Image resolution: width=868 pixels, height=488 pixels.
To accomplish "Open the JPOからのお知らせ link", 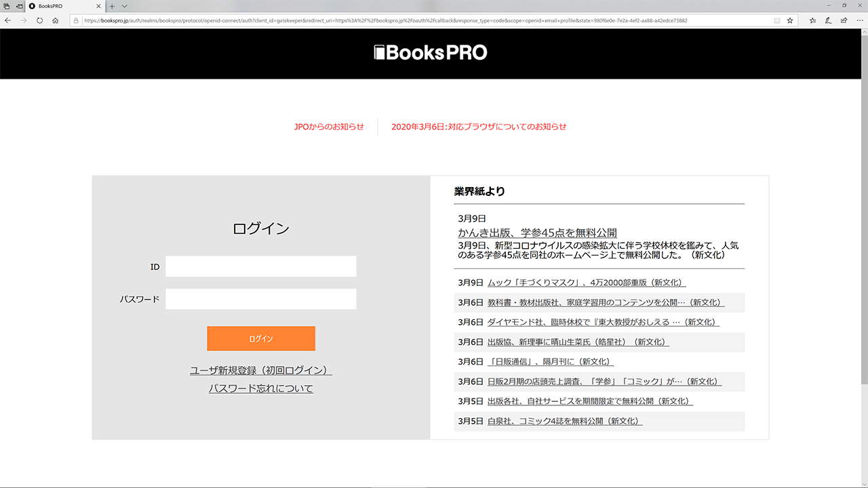I will point(329,127).
